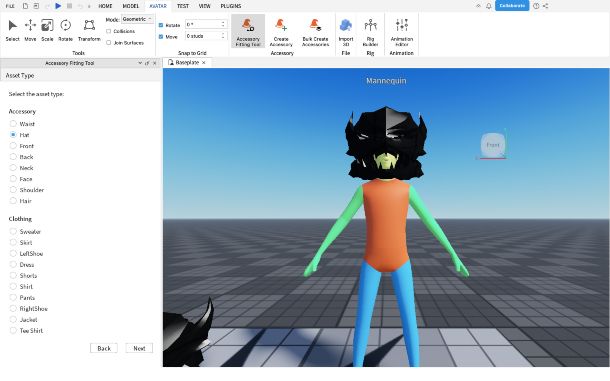Select the Neck accessory radio button
610x381 pixels.
pos(13,168)
